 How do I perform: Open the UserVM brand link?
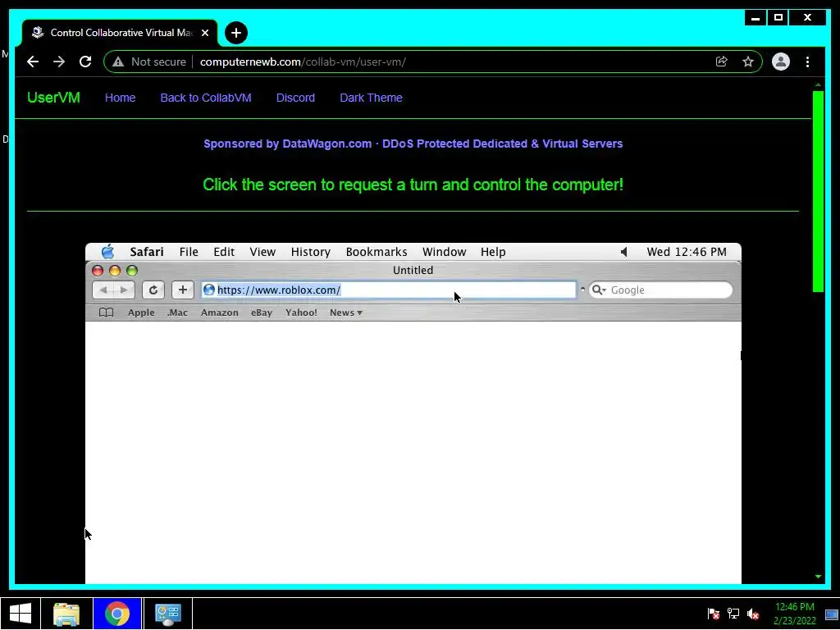53,98
